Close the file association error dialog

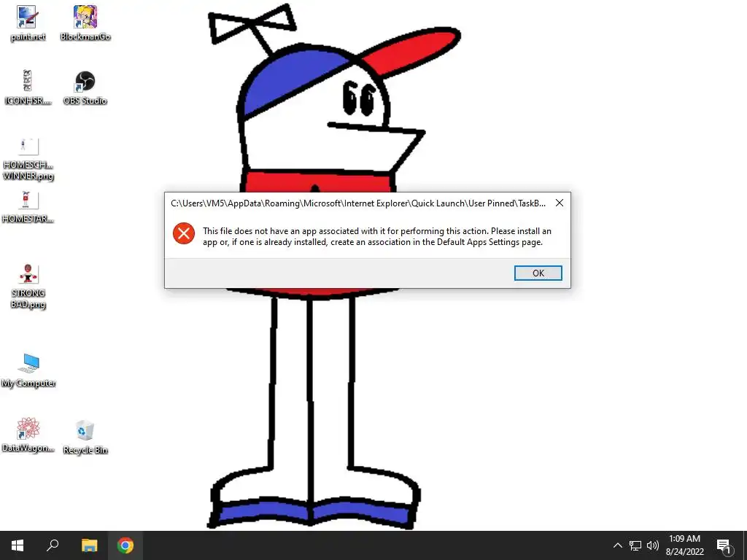click(560, 203)
